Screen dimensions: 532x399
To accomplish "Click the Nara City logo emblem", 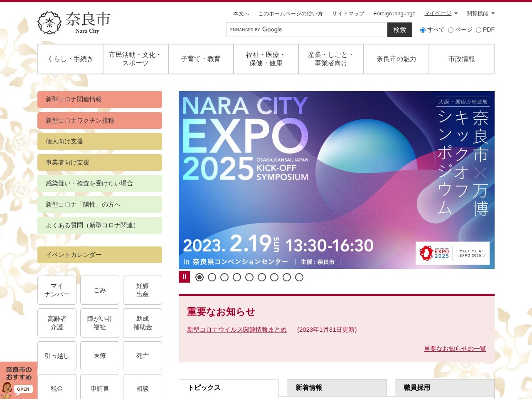I will coord(49,22).
